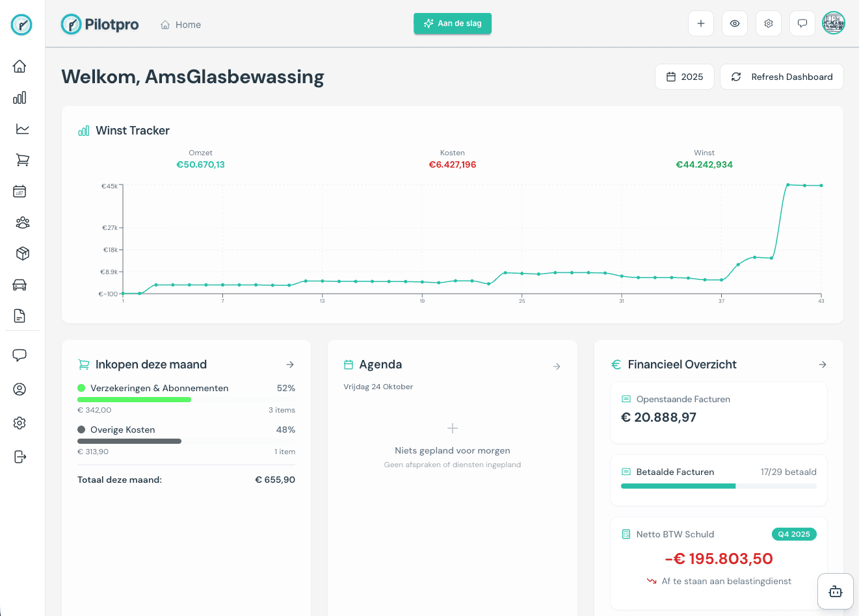Toggle visibility with the eye icon
This screenshot has height=616, width=859.
(734, 23)
